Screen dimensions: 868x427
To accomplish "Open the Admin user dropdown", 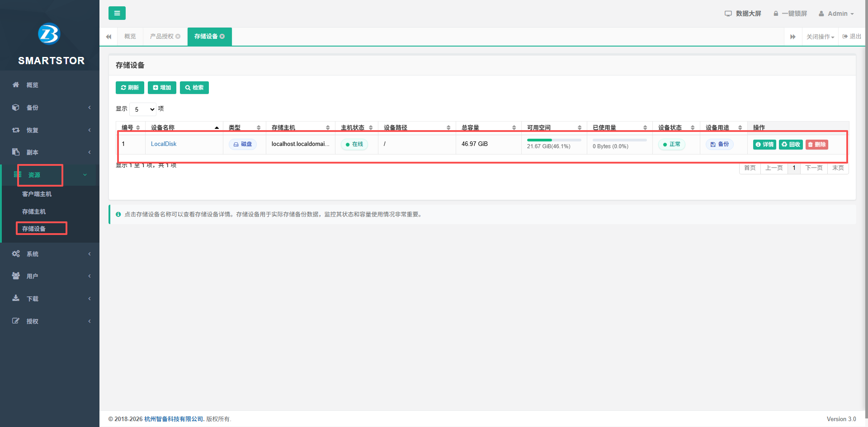I will pyautogui.click(x=836, y=14).
